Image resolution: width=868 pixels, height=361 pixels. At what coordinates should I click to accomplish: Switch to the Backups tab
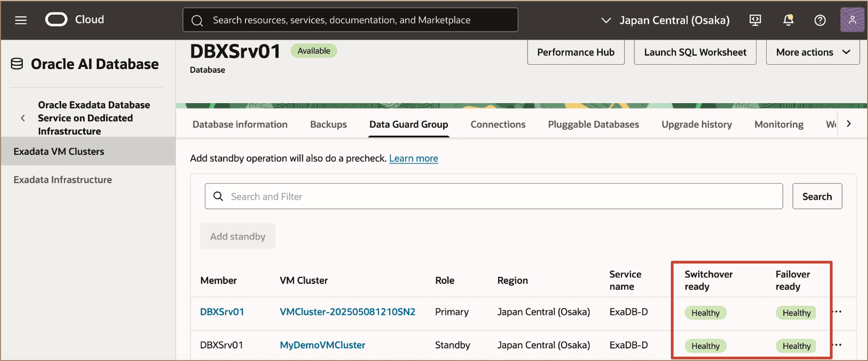(328, 124)
